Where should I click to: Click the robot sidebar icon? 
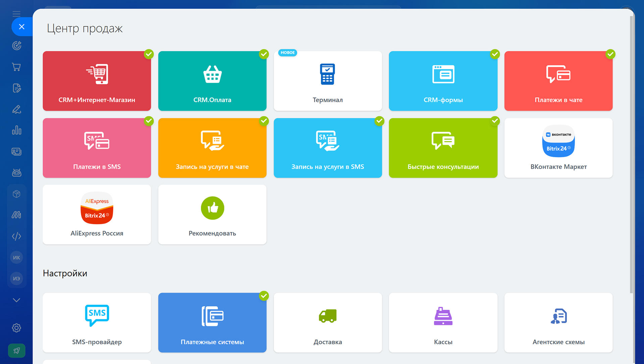pyautogui.click(x=16, y=173)
